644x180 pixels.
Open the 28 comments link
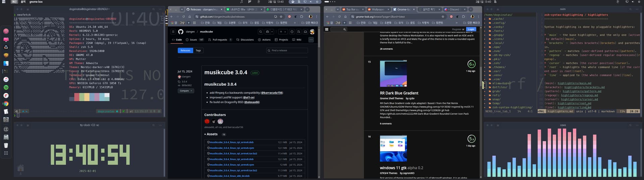(386, 49)
